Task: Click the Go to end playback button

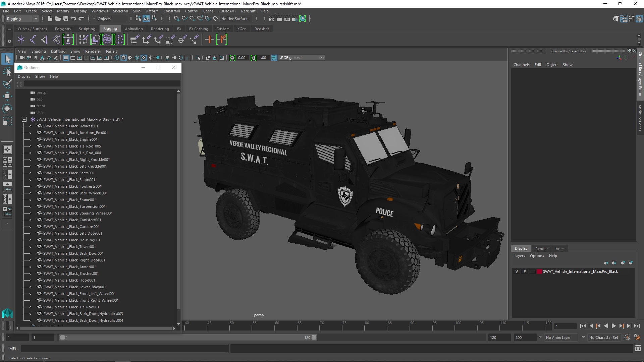Action: (637, 326)
